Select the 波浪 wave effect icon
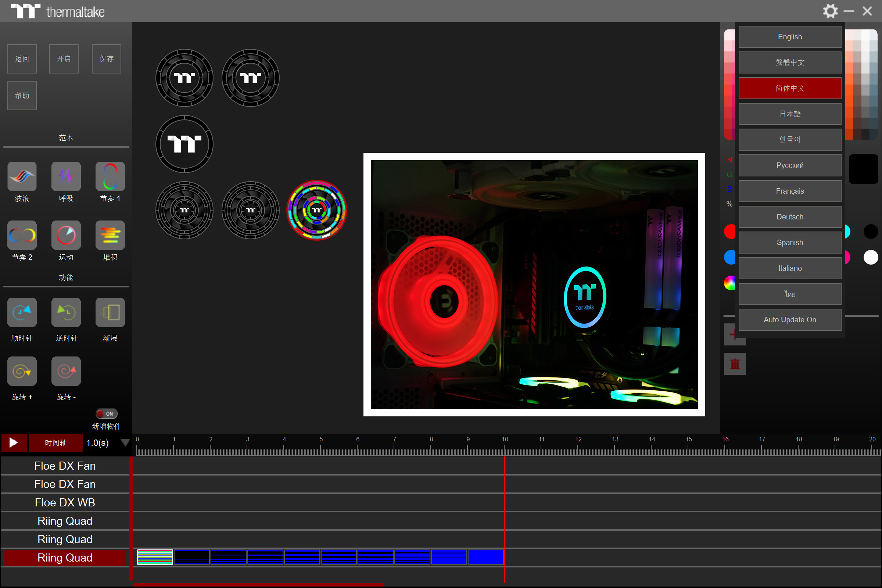 (22, 176)
